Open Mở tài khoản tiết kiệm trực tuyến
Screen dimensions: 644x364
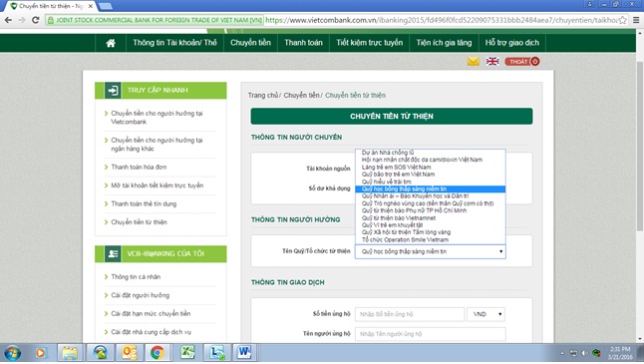coord(157,185)
